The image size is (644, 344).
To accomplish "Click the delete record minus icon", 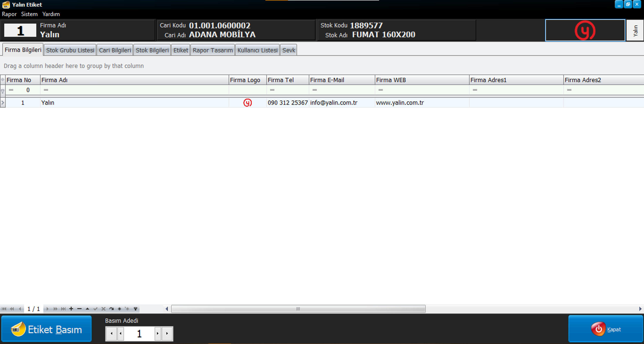I will point(79,309).
